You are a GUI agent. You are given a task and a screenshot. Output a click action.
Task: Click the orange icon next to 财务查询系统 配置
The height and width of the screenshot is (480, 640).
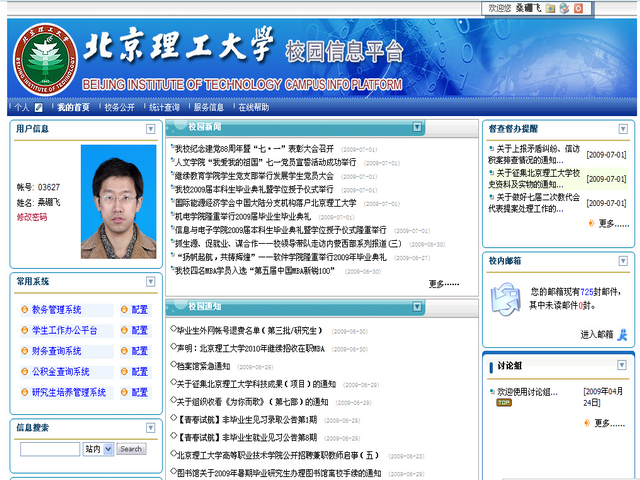(124, 351)
